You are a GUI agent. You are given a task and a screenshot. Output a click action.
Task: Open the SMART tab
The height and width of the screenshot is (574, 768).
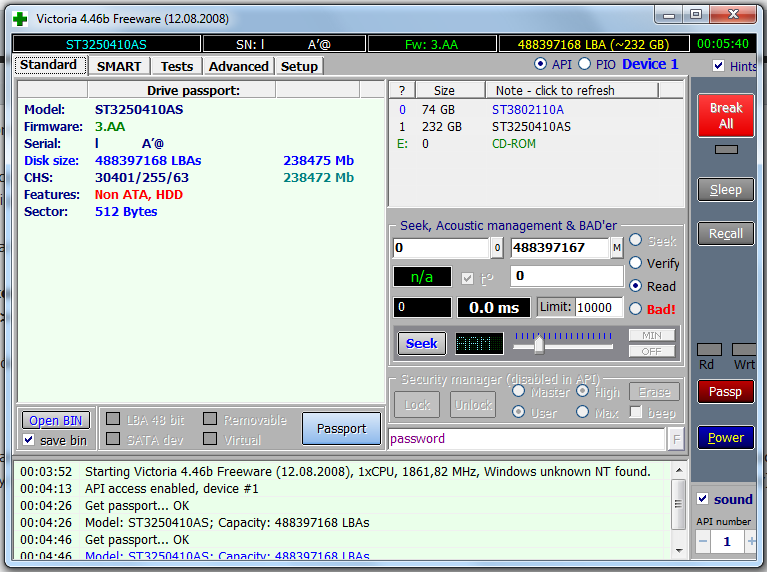click(119, 66)
